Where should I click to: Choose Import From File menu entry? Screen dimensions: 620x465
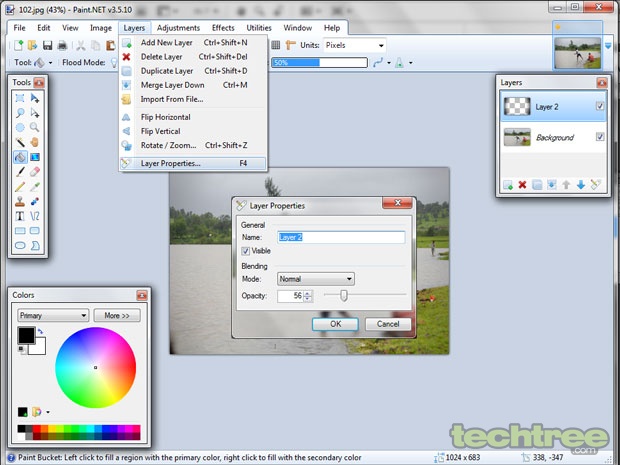193,99
